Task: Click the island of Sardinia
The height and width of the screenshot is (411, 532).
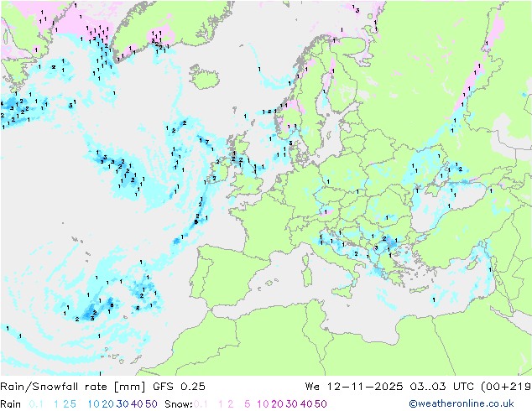Action: click(307, 275)
